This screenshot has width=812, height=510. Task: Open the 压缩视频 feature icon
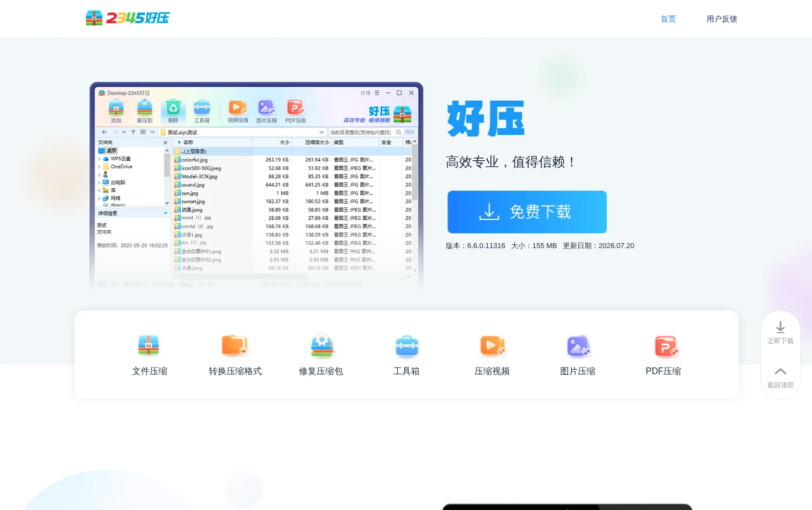click(492, 346)
